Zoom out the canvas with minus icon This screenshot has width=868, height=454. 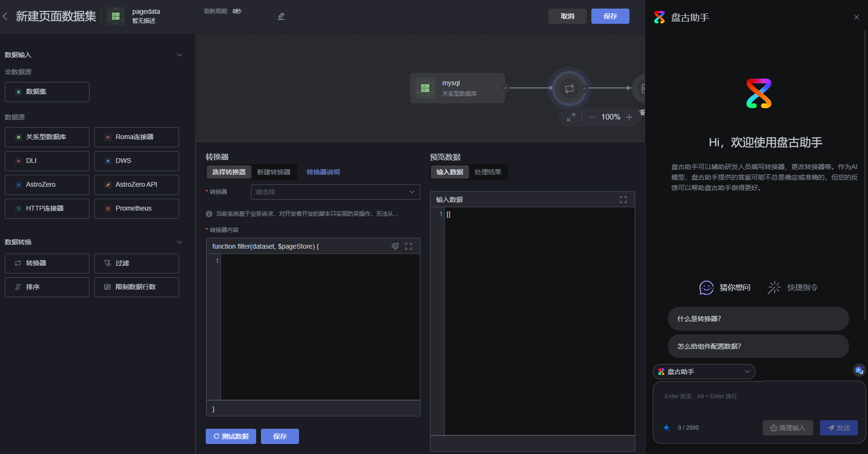(592, 117)
